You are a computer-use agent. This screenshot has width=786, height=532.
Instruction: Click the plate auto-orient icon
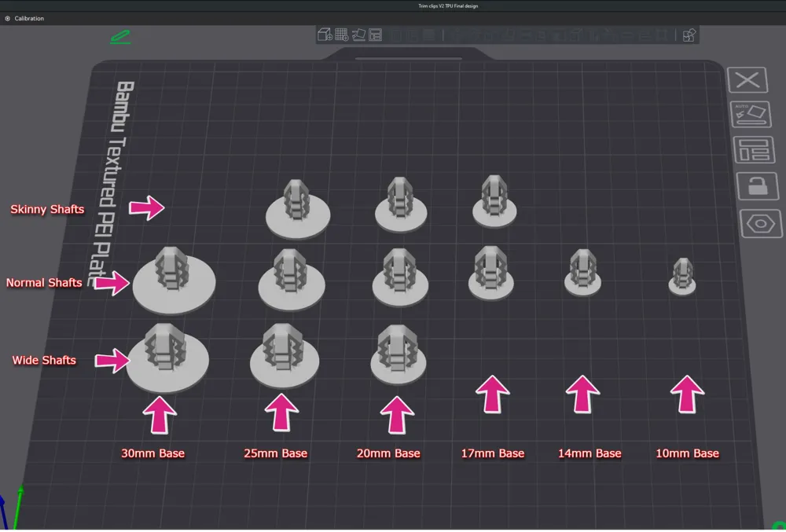coord(751,114)
